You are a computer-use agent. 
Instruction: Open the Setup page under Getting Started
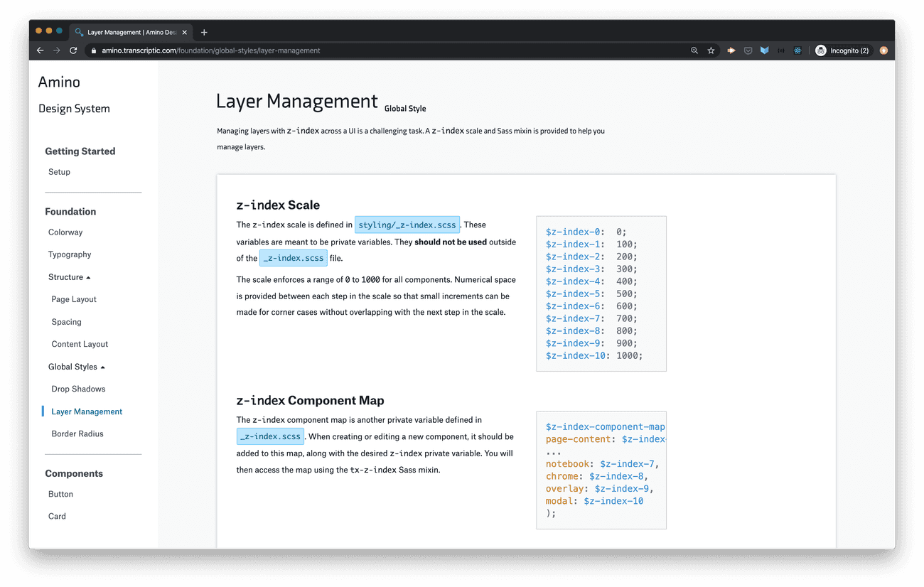[x=59, y=171]
